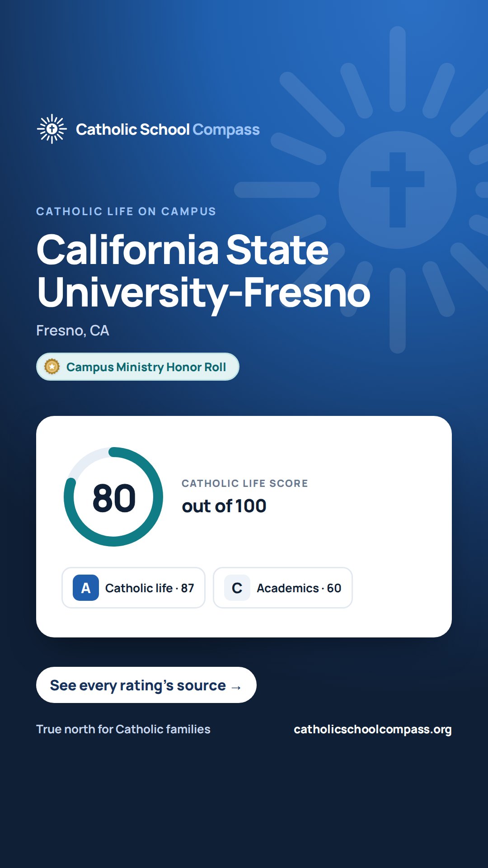
Task: Click the arrow in See every rating's source
Action: pyautogui.click(x=236, y=687)
